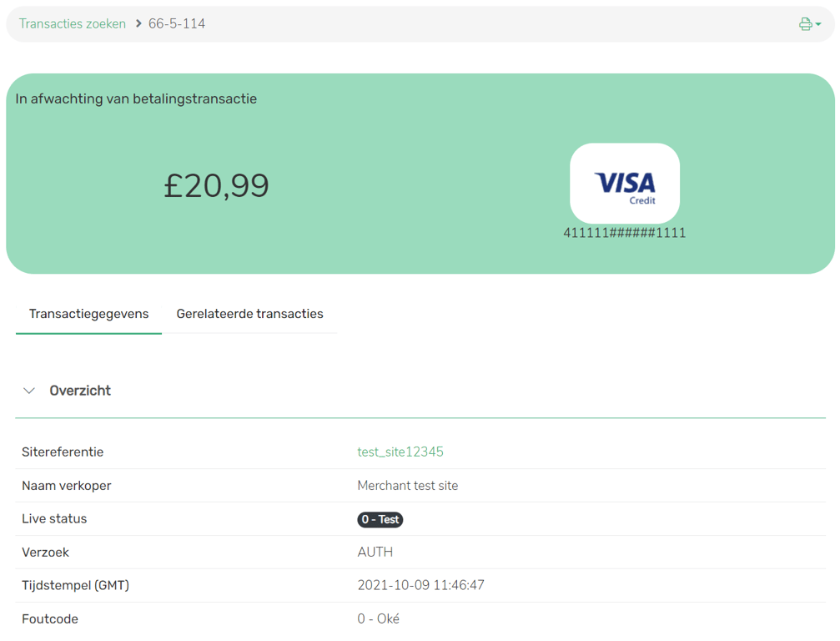Viewport: 840px width, 641px height.
Task: Click the 0 - Test status badge
Action: point(380,519)
